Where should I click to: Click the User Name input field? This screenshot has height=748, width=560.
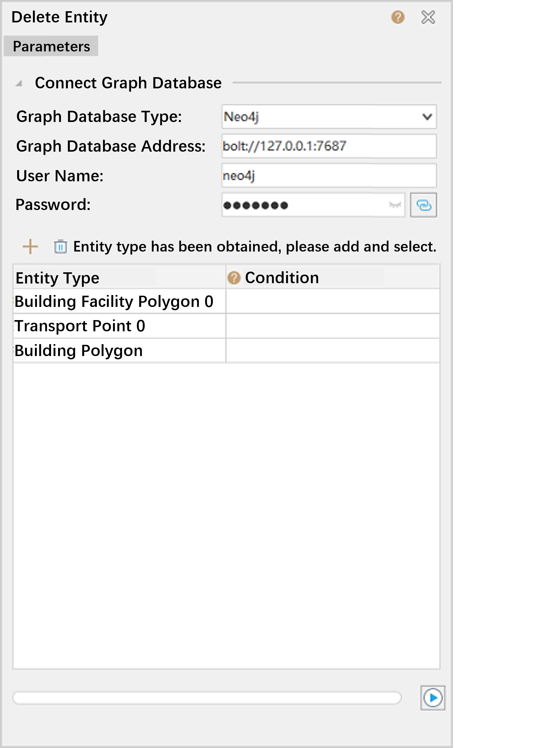(x=328, y=176)
